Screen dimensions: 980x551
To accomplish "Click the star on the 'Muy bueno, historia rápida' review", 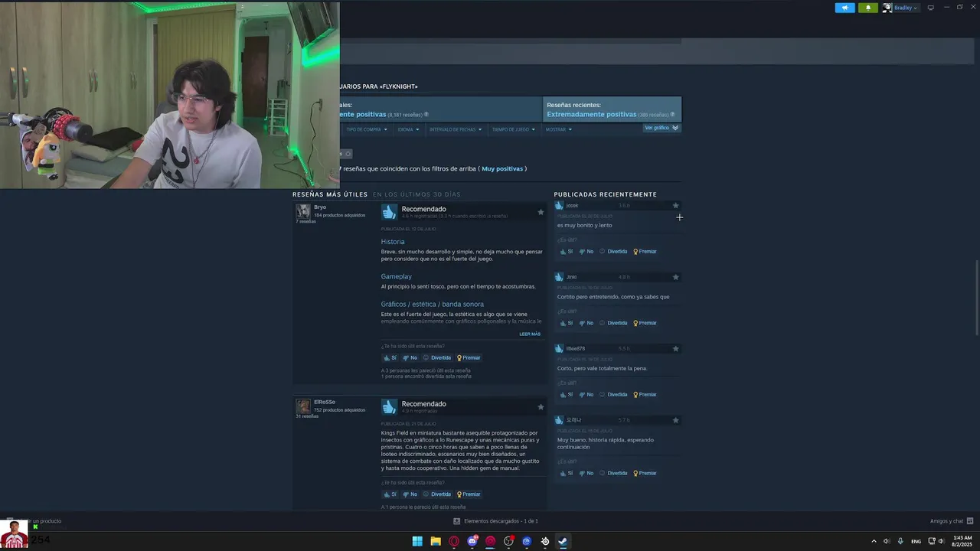I will tap(675, 420).
